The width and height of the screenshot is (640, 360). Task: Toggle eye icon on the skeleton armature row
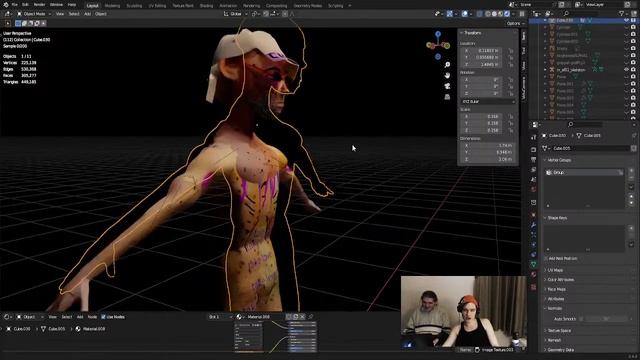[626, 69]
